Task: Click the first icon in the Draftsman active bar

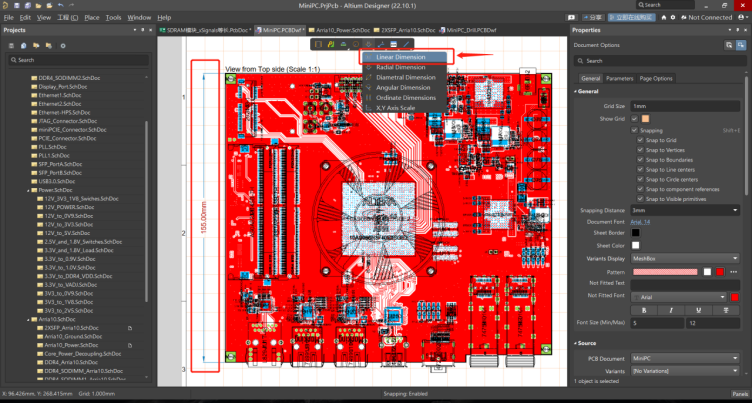Action: click(x=317, y=45)
